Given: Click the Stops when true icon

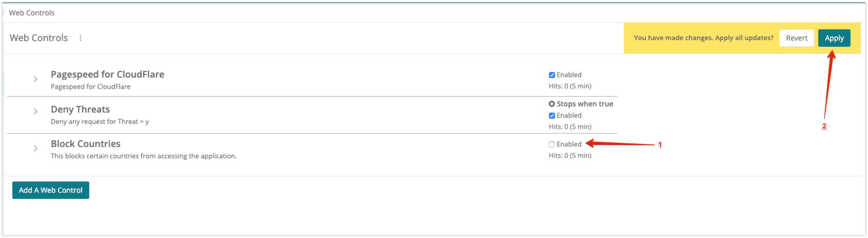Looking at the screenshot, I should coord(552,104).
